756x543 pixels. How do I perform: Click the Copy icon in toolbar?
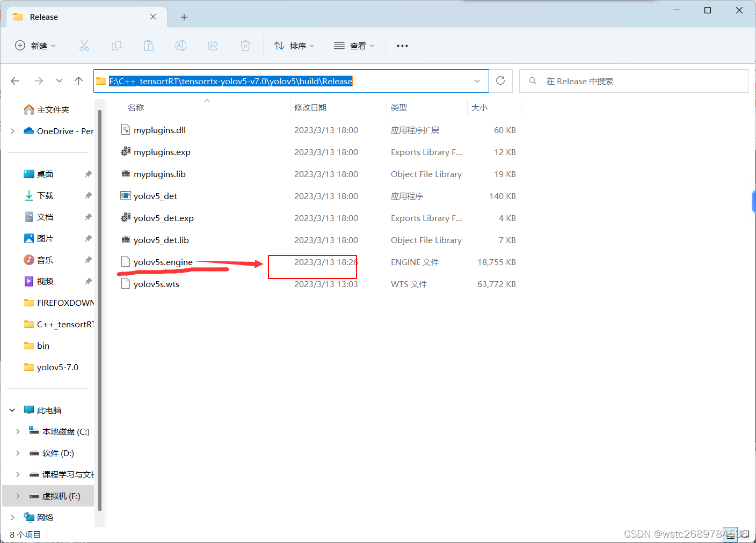(117, 46)
